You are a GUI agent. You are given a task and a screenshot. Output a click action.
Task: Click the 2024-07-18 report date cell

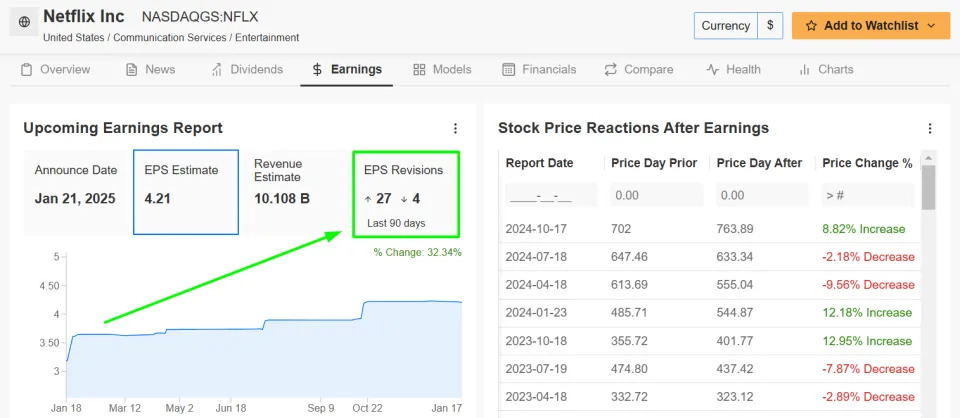(536, 256)
